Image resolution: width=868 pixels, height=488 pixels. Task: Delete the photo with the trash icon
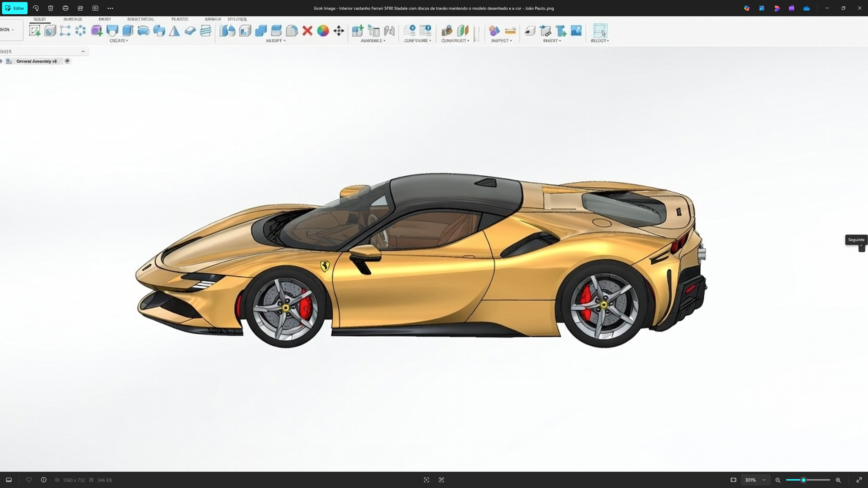coord(51,8)
